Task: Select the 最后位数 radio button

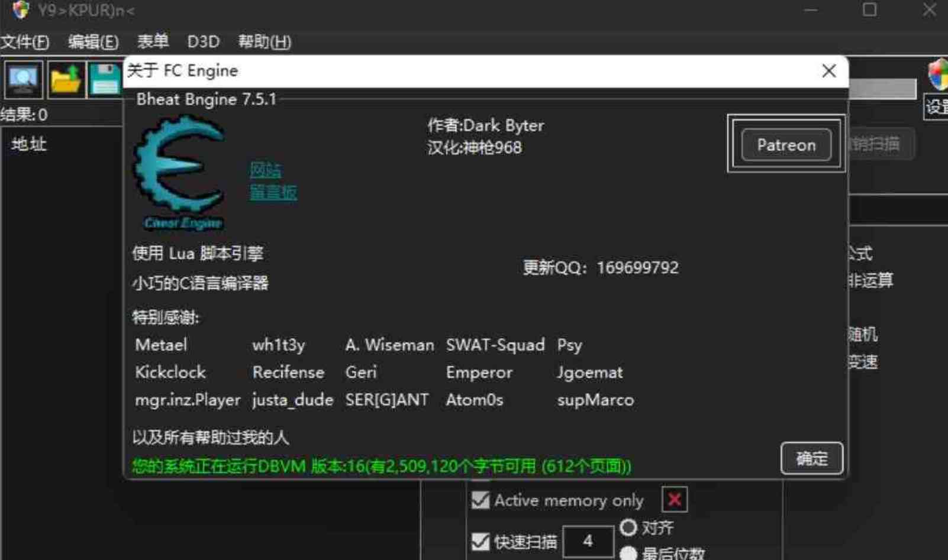Action: [628, 553]
